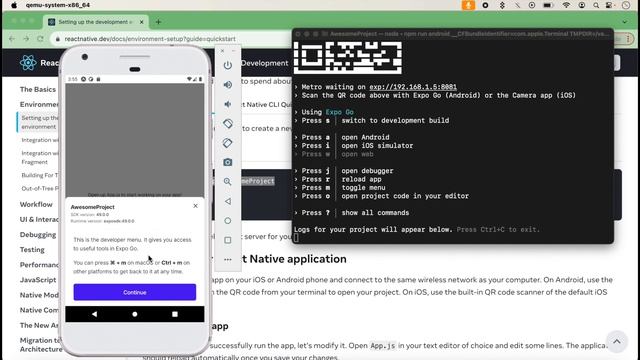Image resolution: width=640 pixels, height=360 pixels.
Task: Click the browser address bar URL
Action: coord(150,39)
